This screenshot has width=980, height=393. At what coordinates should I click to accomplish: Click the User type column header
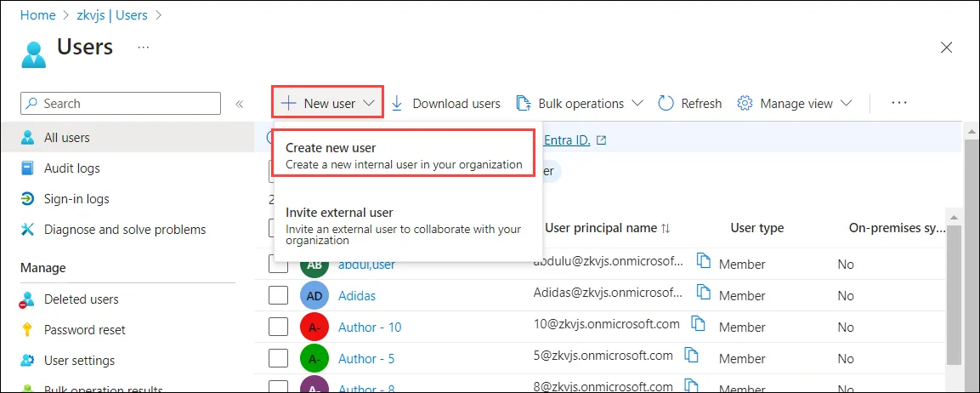[756, 229]
